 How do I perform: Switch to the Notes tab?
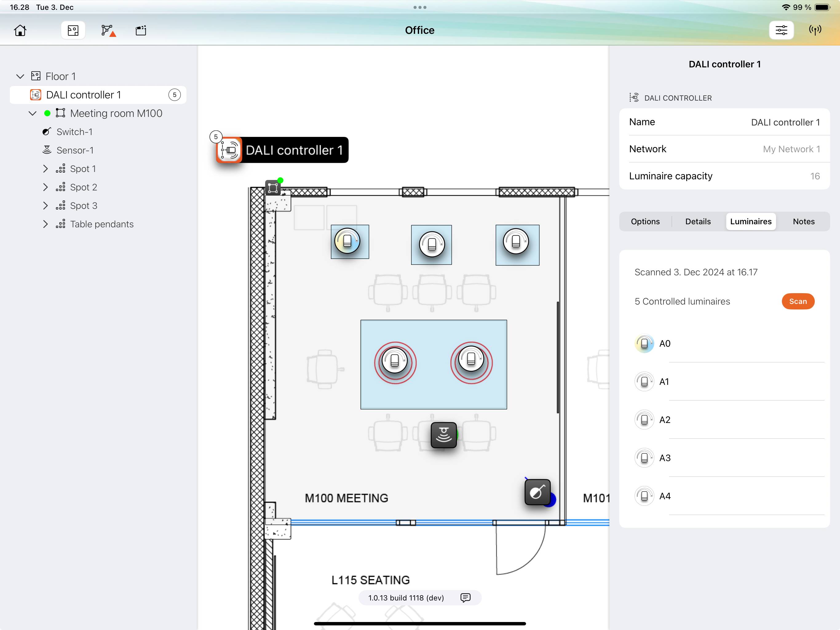(x=803, y=221)
